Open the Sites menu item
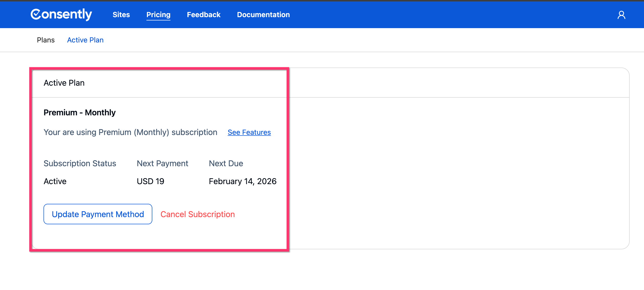644x290 pixels. click(121, 15)
